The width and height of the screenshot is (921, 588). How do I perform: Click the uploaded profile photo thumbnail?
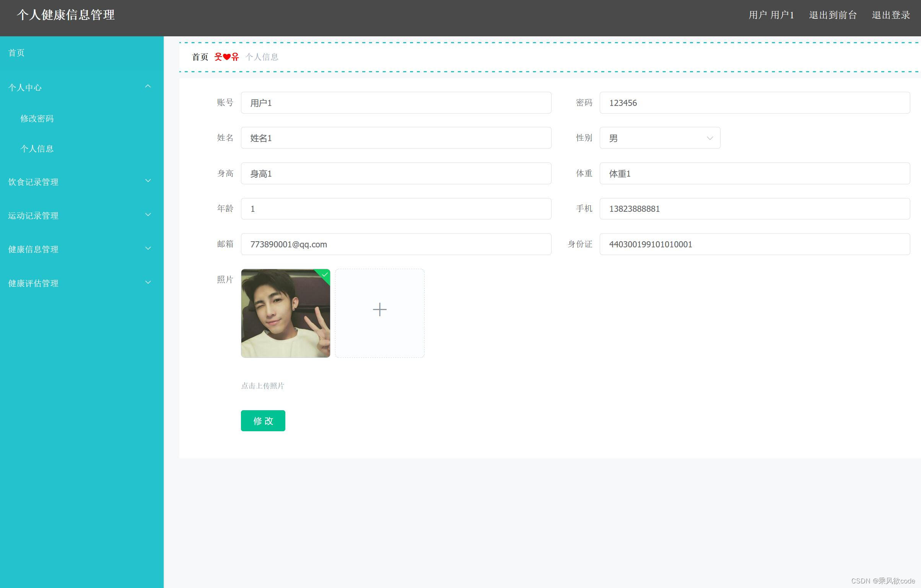tap(285, 313)
